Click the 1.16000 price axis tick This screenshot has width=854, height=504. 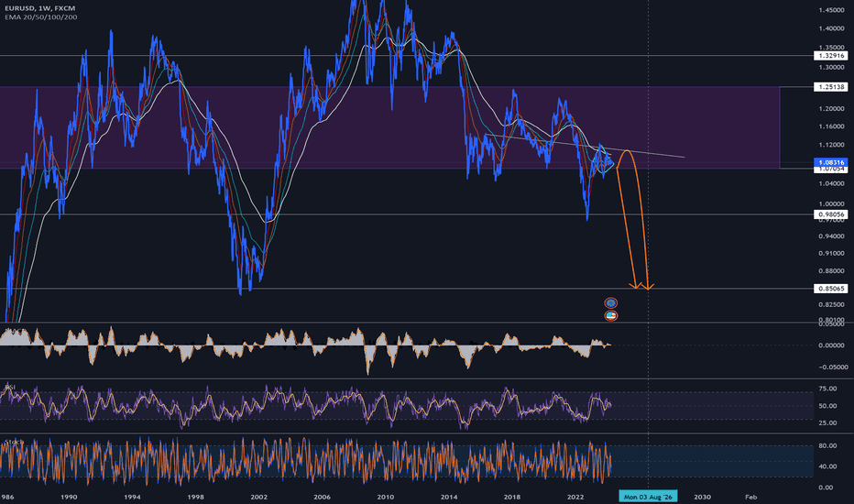click(x=831, y=126)
